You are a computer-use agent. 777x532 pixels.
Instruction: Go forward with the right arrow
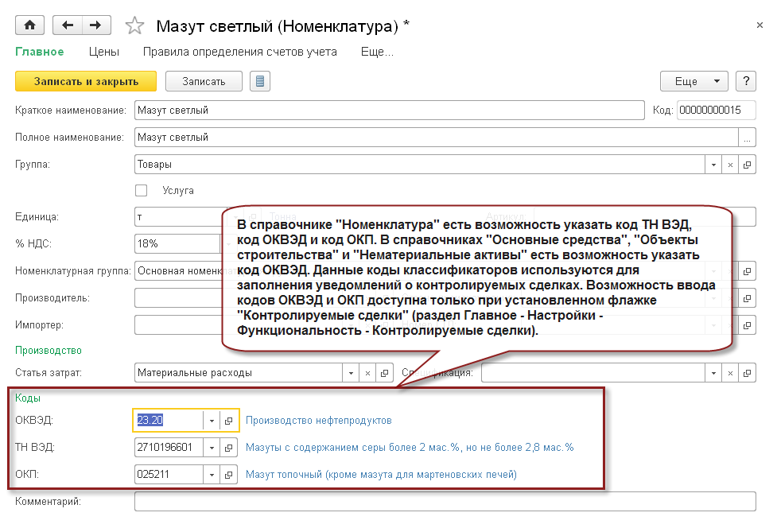95,25
